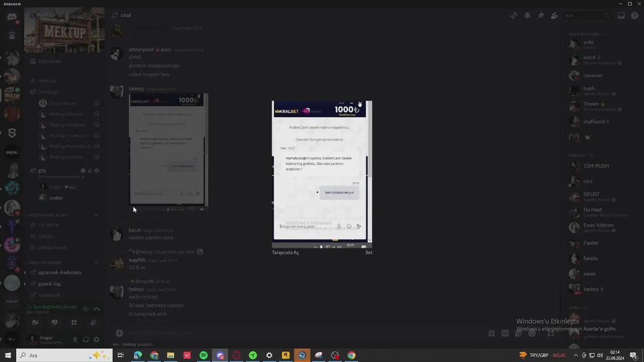The image size is (644, 362).
Task: Click the enlarged Kralbet chat image
Action: pos(322,174)
